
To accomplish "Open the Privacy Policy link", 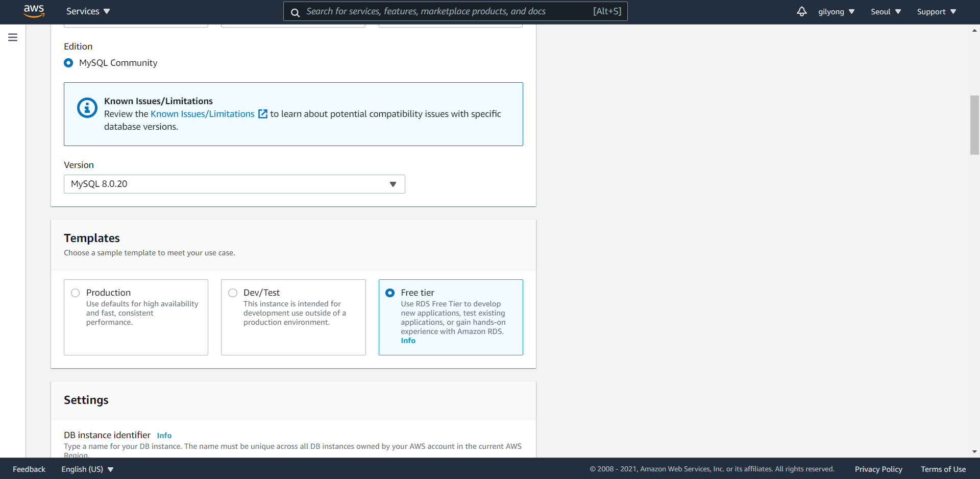I will point(878,469).
